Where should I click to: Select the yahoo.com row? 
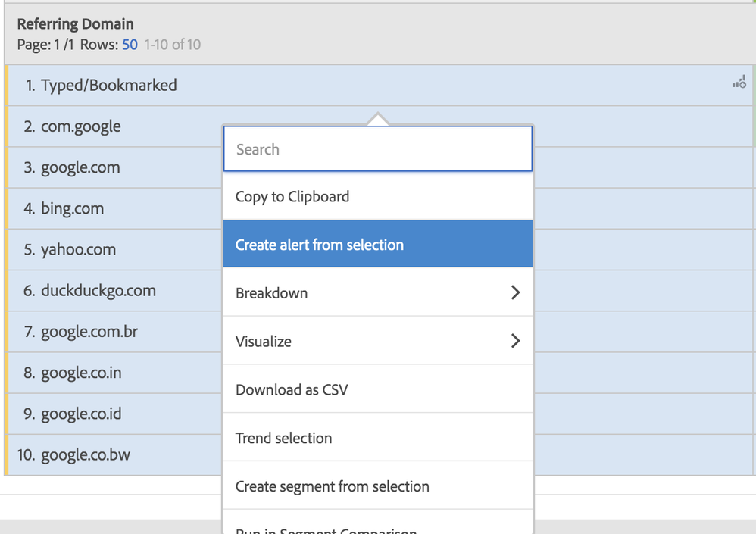(78, 250)
